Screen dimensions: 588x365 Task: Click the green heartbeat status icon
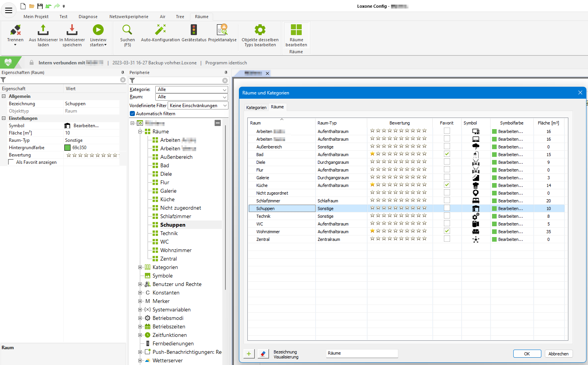(x=8, y=62)
